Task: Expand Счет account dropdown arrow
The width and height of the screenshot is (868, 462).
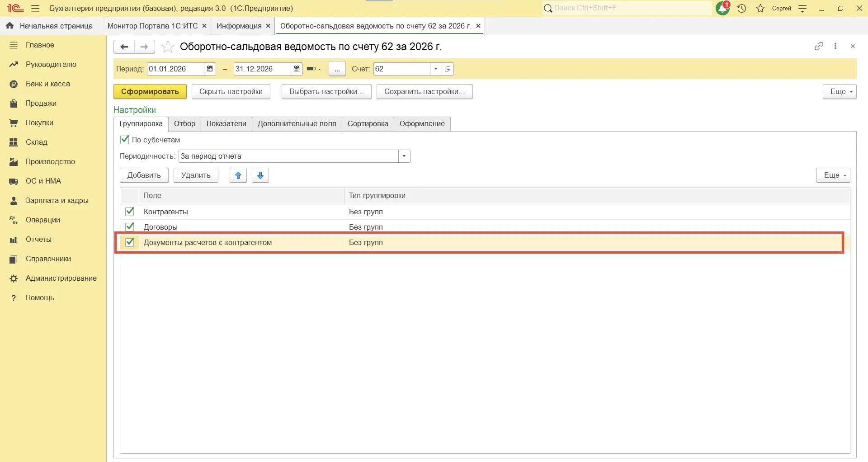Action: [x=436, y=69]
